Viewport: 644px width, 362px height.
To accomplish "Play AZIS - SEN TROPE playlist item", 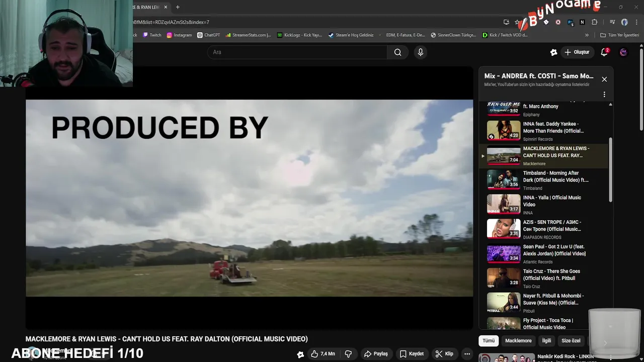I will point(543,229).
